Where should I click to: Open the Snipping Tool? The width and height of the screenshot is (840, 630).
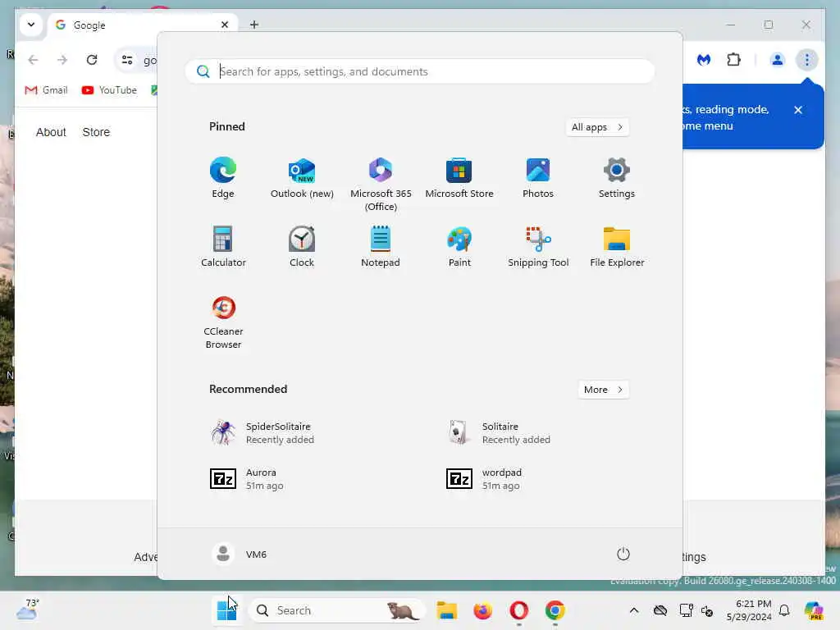(x=538, y=247)
